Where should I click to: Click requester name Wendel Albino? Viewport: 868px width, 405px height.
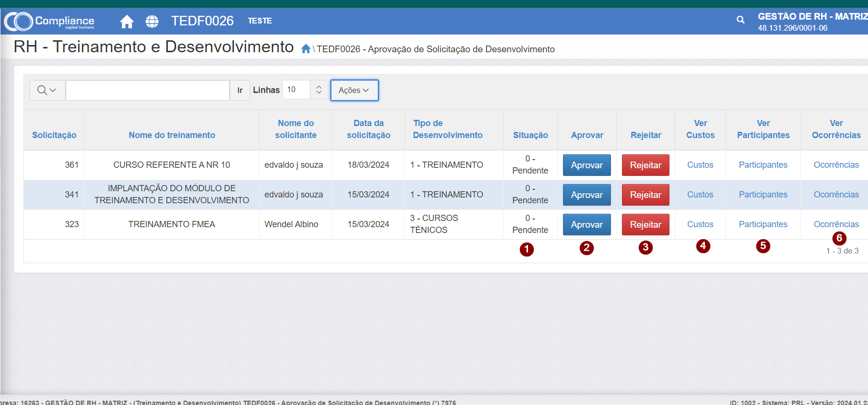pyautogui.click(x=291, y=224)
